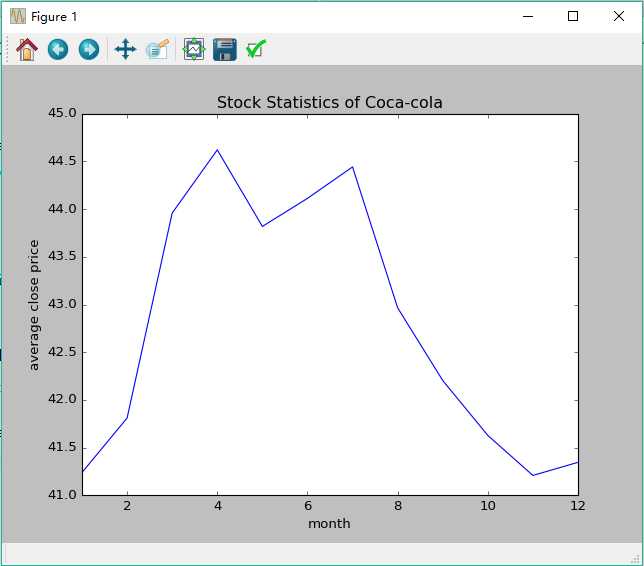Minimize the Figure 1 window
Viewport: 644px width, 566px height.
click(x=528, y=16)
